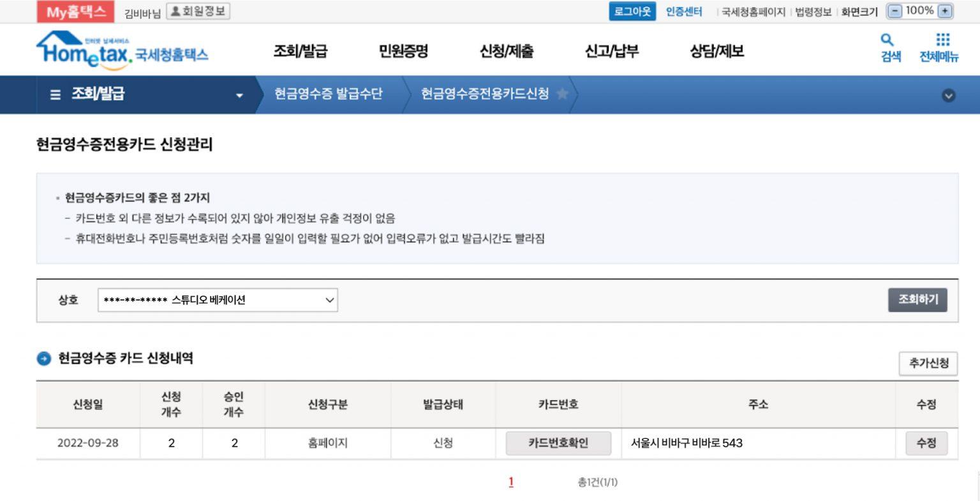
Task: Select the 신청/제출 menu
Action: (507, 51)
